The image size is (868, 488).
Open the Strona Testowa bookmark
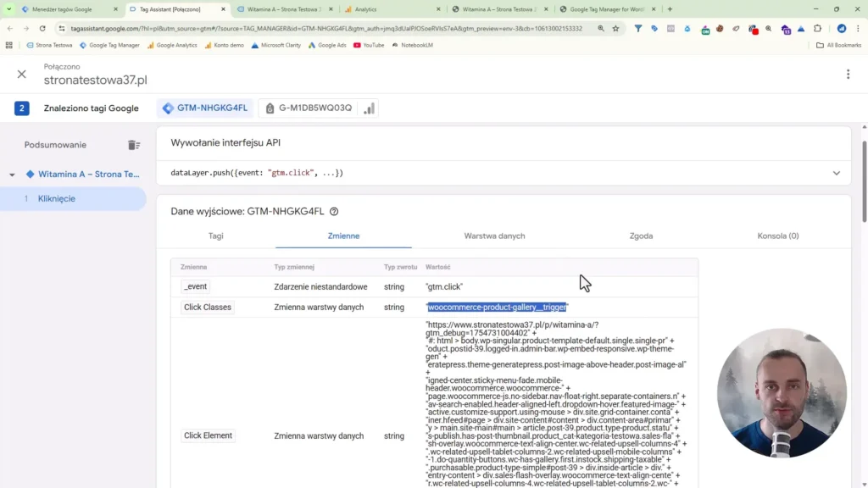point(49,46)
